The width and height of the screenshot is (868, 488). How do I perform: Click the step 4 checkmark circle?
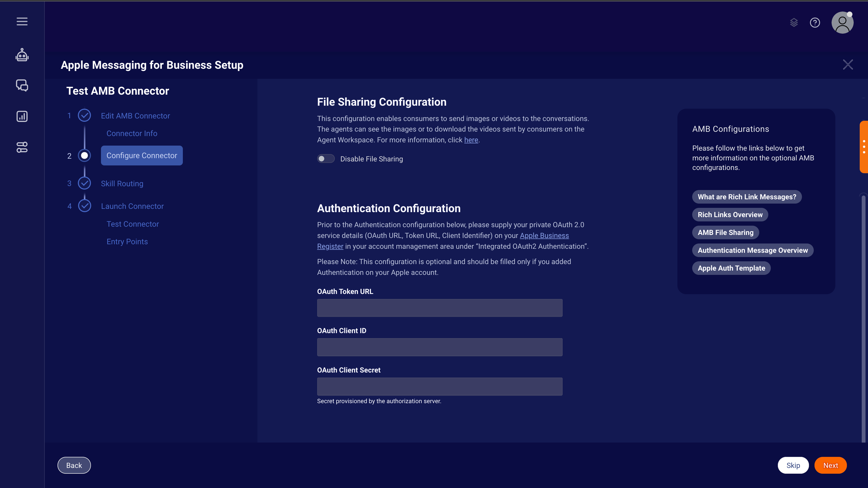coord(84,206)
